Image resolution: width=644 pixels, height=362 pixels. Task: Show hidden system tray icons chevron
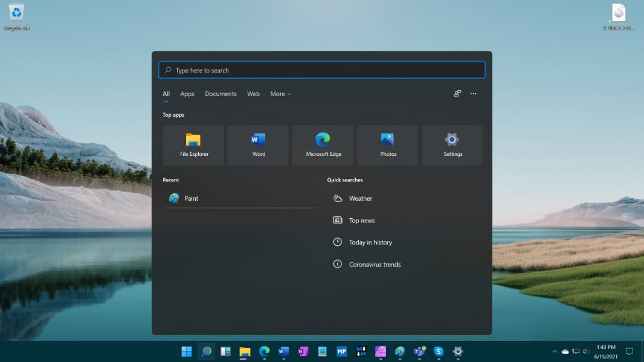554,351
